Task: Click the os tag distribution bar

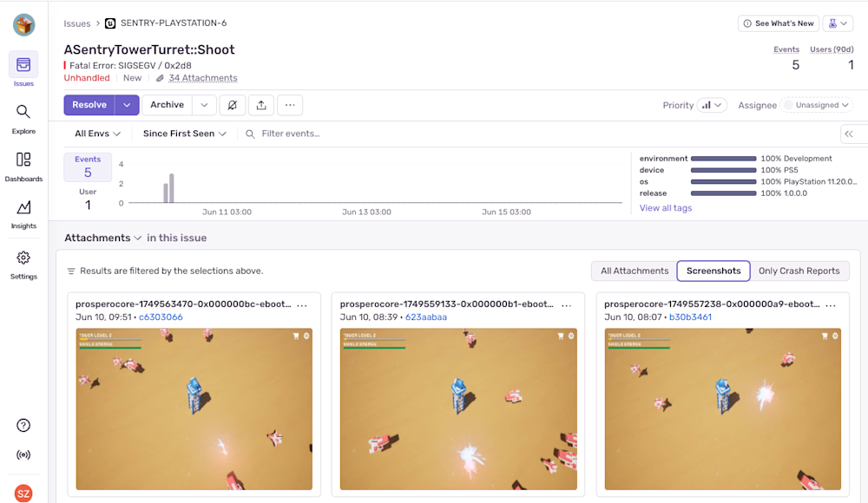Action: 723,182
